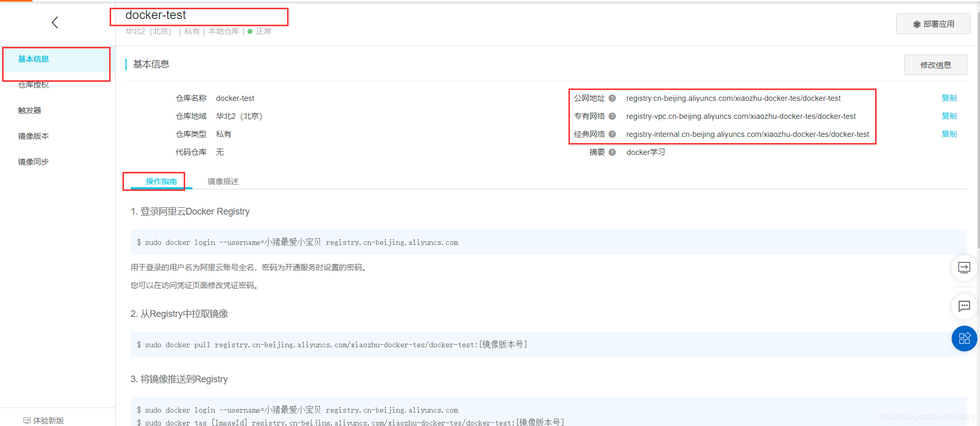Click the 修改信息 button

click(935, 65)
